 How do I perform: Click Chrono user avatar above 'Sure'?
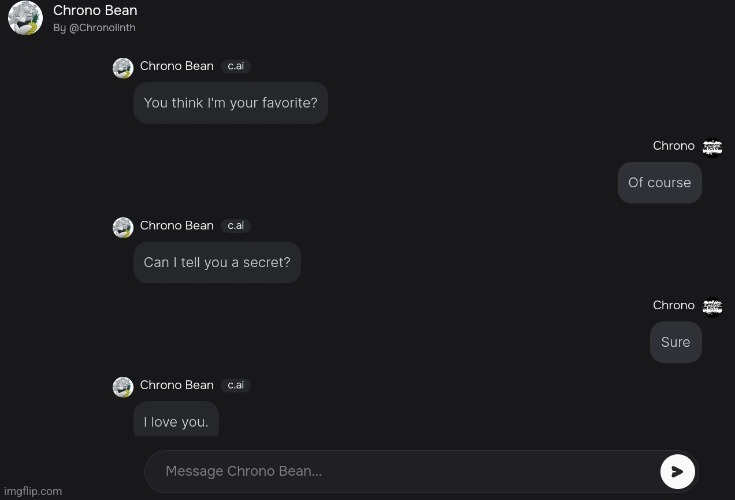tap(712, 307)
